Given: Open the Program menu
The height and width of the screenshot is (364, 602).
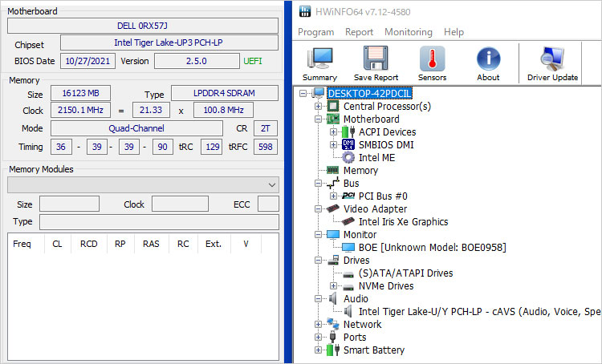Looking at the screenshot, I should (x=316, y=32).
